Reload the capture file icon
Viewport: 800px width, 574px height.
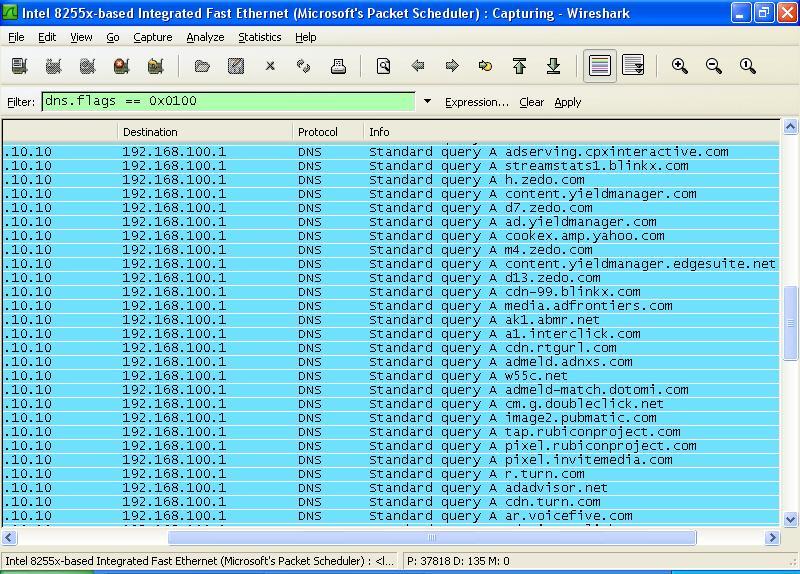pos(304,66)
